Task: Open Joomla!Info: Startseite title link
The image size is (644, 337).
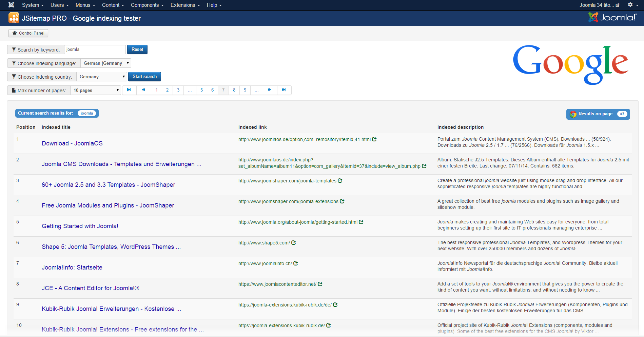Action: click(x=72, y=267)
